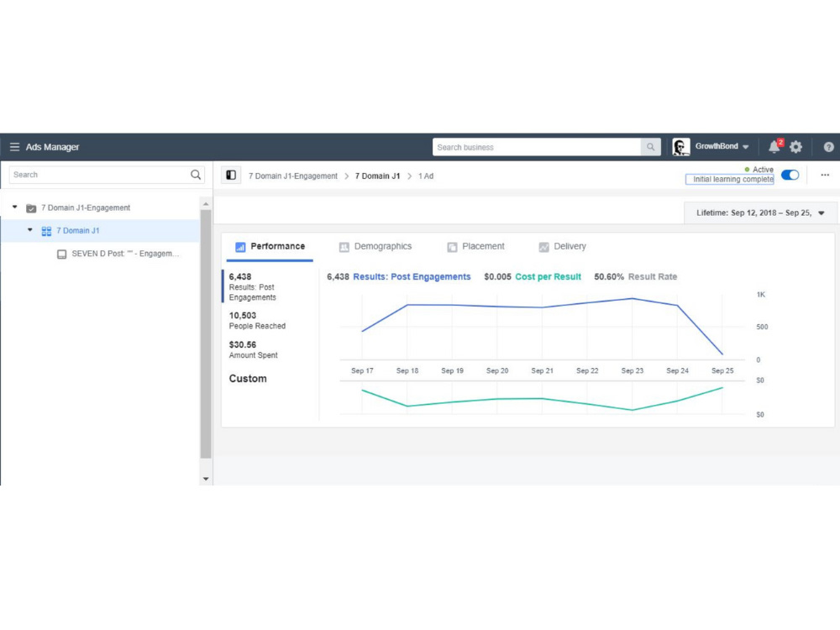Open the Lifetime date range dropdown
840x630 pixels.
click(x=759, y=213)
